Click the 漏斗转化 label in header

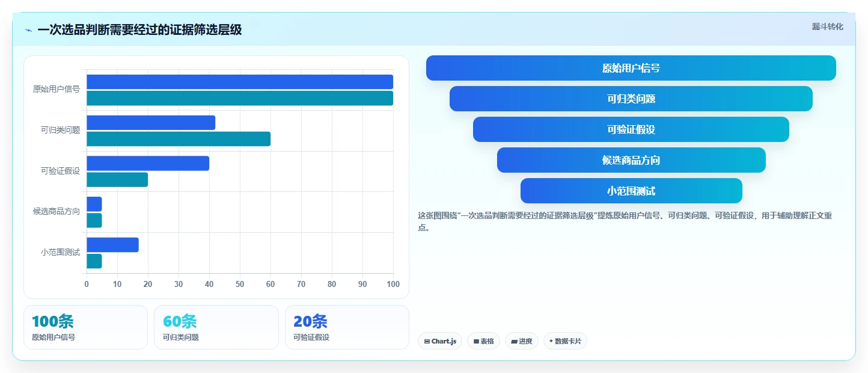(x=827, y=27)
